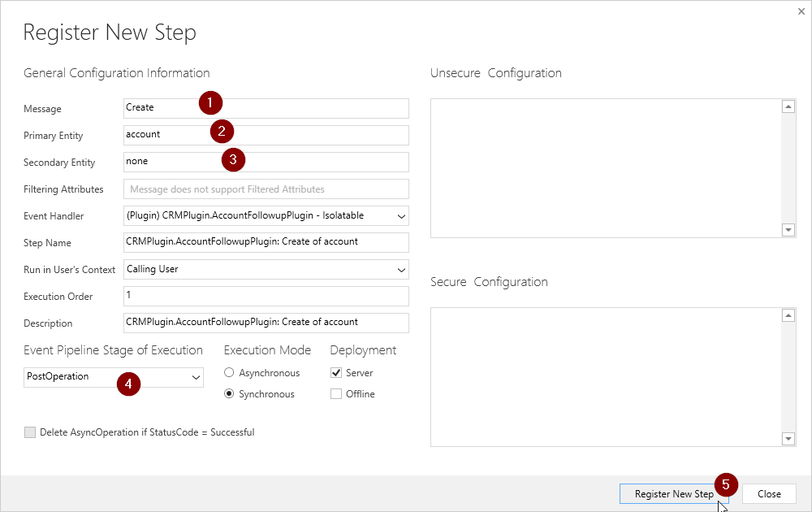812x512 pixels.
Task: Click the Register New Step button
Action: point(673,494)
